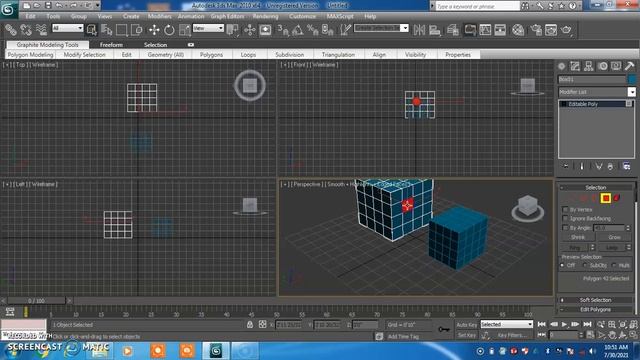This screenshot has width=640, height=360.
Task: Open the Create command panel tab
Action: tap(562, 66)
